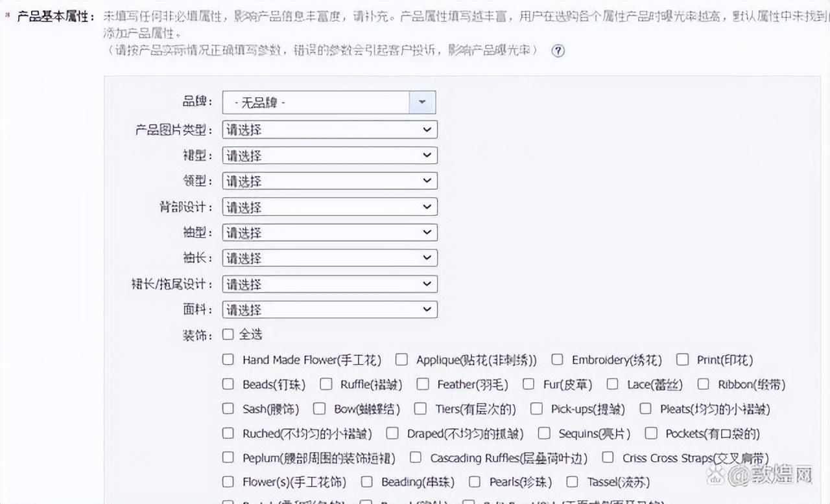This screenshot has width=830, height=504.
Task: Click the 产品基本属性 section label
Action: [x=55, y=16]
